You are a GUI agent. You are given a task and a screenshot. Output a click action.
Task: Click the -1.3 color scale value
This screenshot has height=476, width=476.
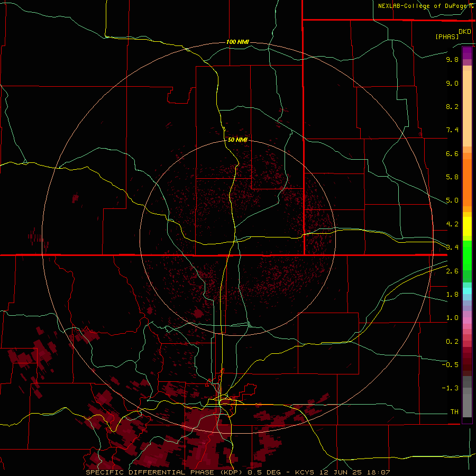pos(450,388)
